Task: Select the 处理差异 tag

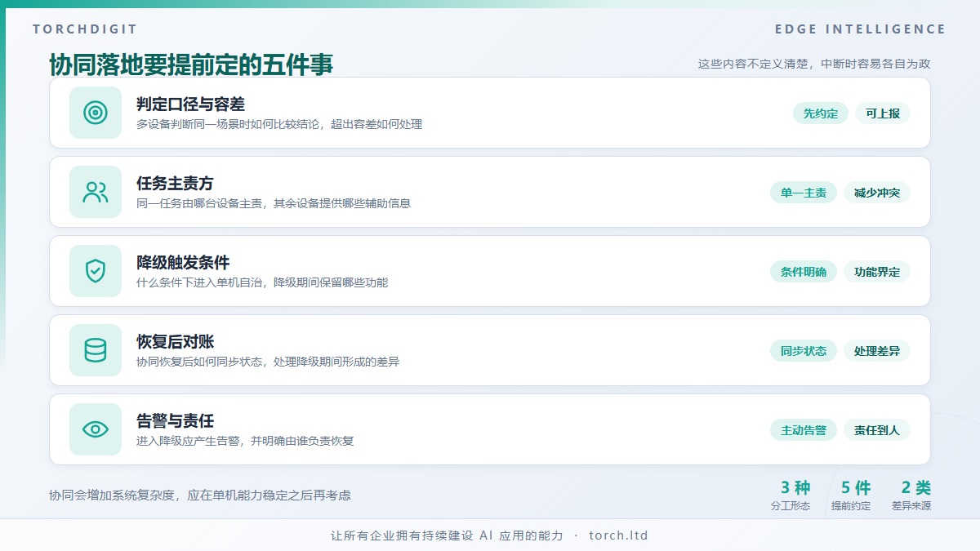Action: (877, 351)
